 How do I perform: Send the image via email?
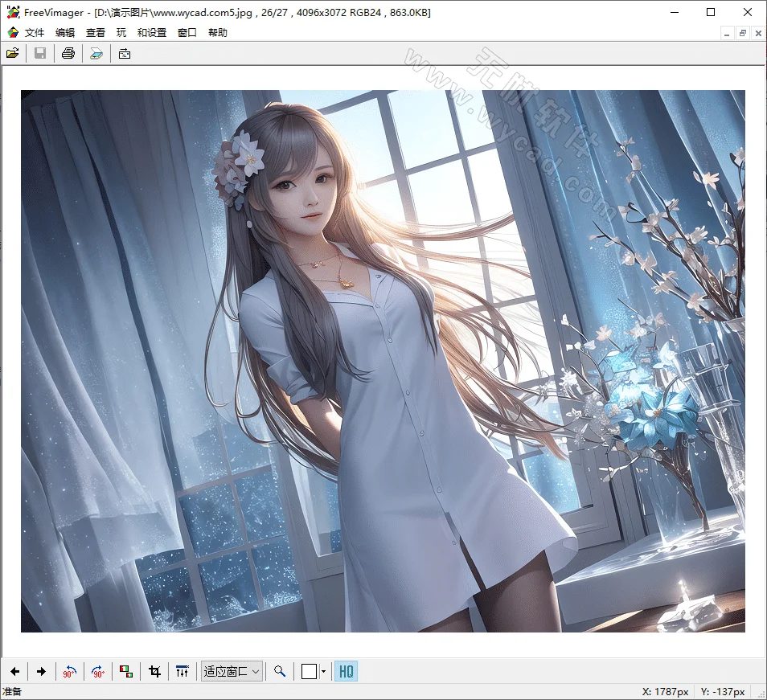pyautogui.click(x=124, y=53)
